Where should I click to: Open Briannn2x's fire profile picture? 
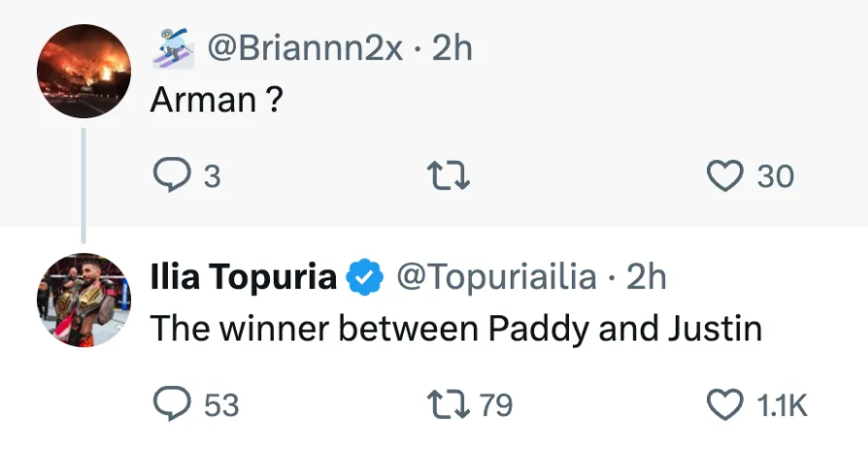click(83, 71)
